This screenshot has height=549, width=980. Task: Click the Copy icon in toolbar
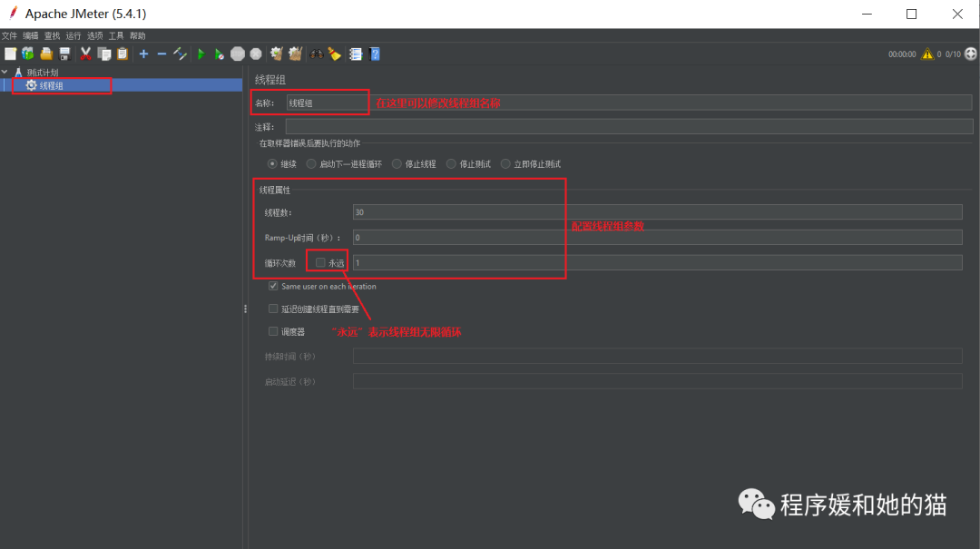point(104,54)
